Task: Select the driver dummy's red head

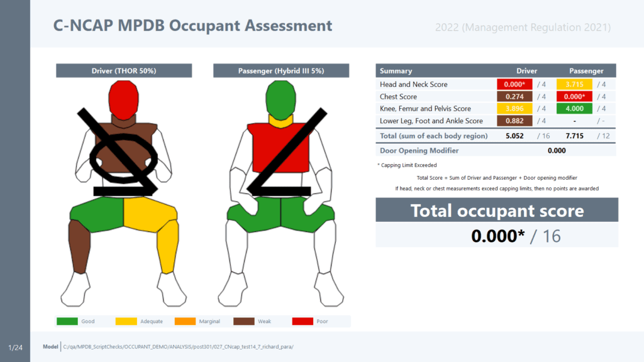Action: [124, 100]
